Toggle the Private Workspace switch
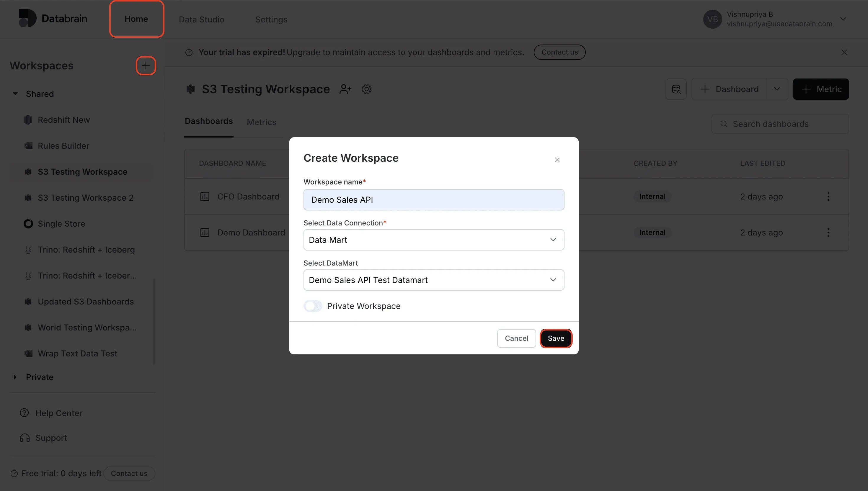 (312, 306)
